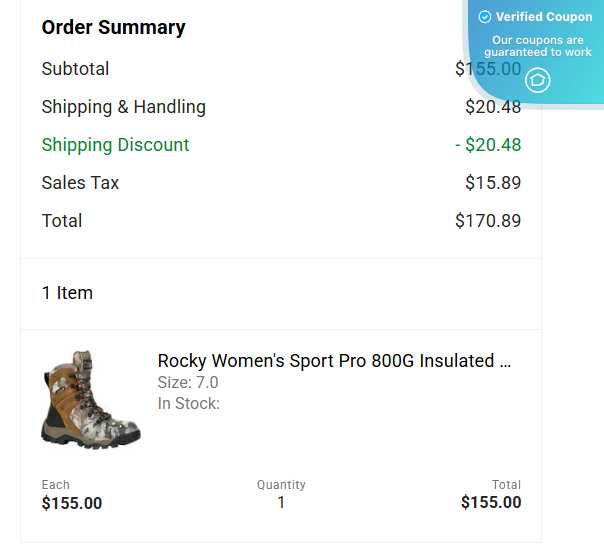Click the Shipping & Handling label
Image resolution: width=604 pixels, height=557 pixels.
[x=124, y=107]
